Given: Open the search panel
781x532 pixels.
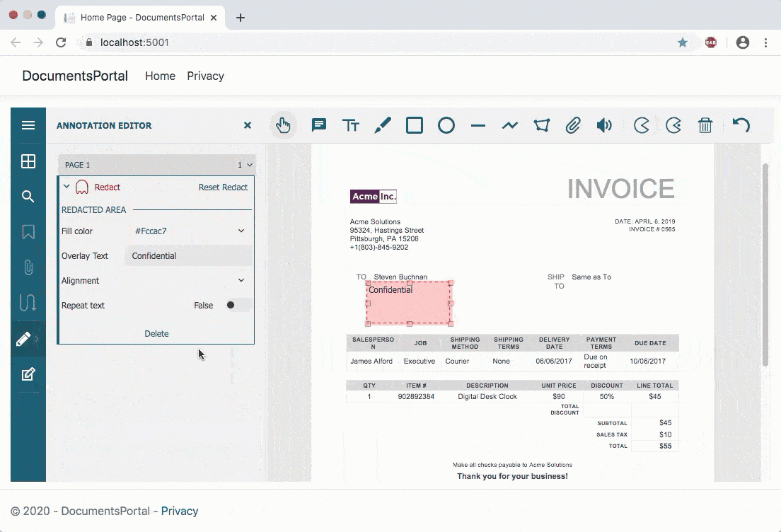Looking at the screenshot, I should (x=28, y=197).
